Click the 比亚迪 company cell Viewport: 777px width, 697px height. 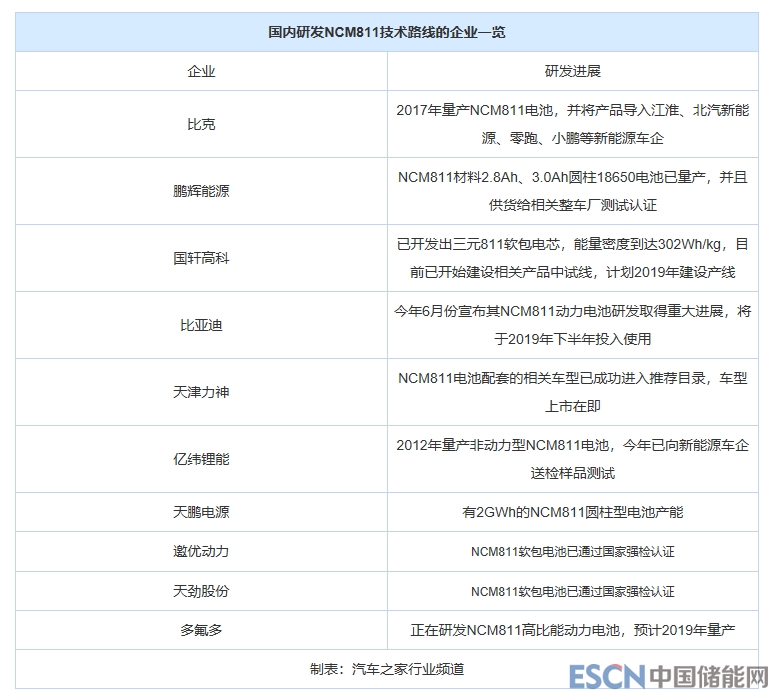point(201,325)
